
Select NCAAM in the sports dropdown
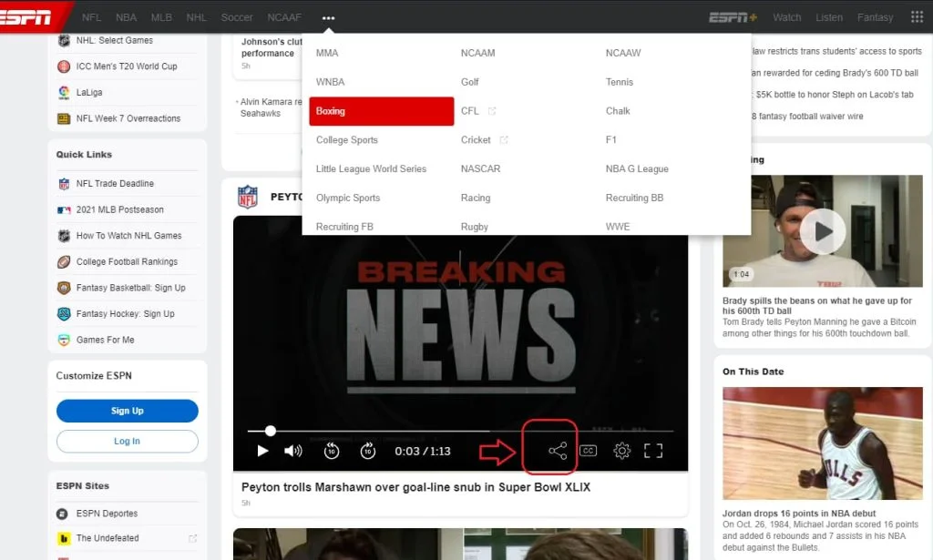pos(477,53)
